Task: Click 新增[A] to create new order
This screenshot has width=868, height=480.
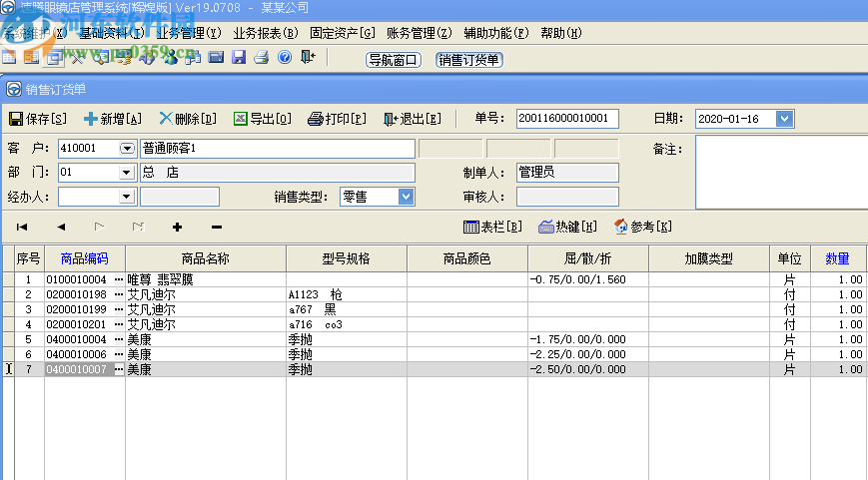Action: [x=113, y=119]
